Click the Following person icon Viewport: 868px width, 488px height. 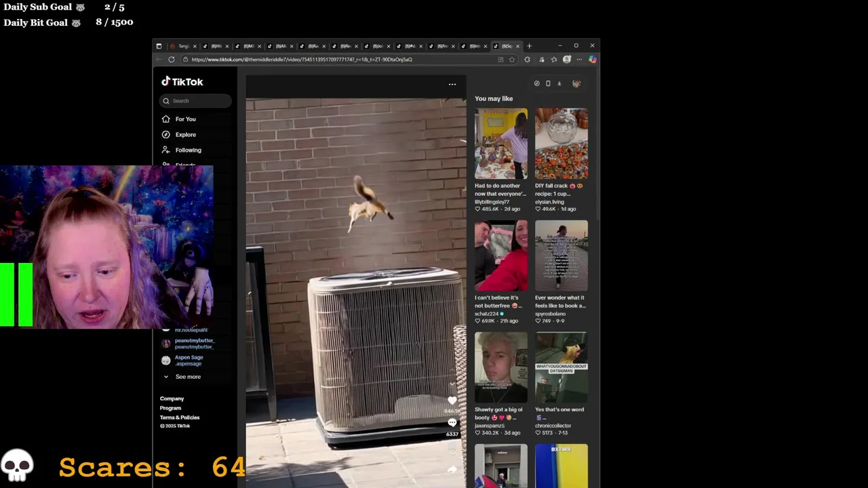165,150
